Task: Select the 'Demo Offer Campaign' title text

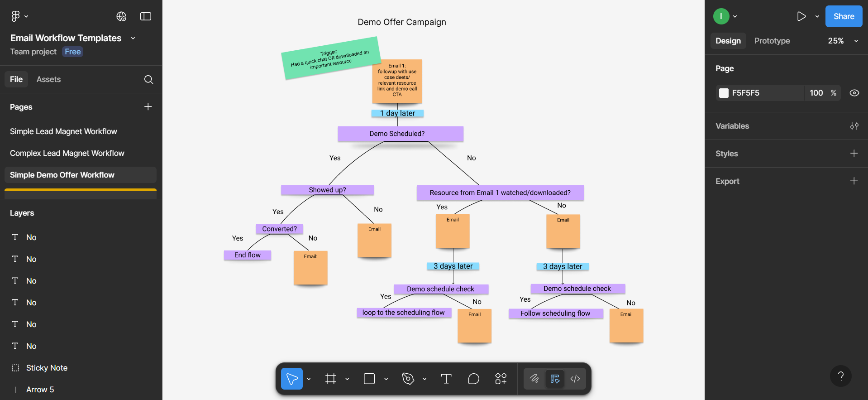Action: click(x=402, y=22)
